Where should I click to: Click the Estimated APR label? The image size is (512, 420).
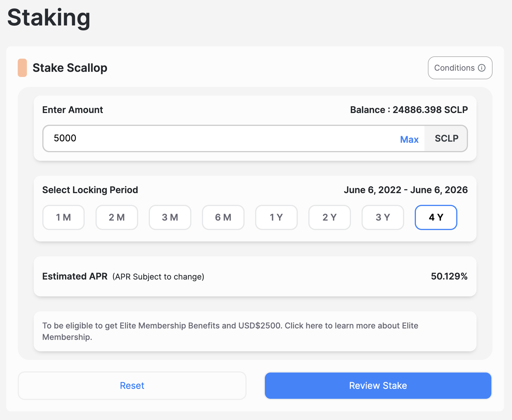pyautogui.click(x=75, y=276)
